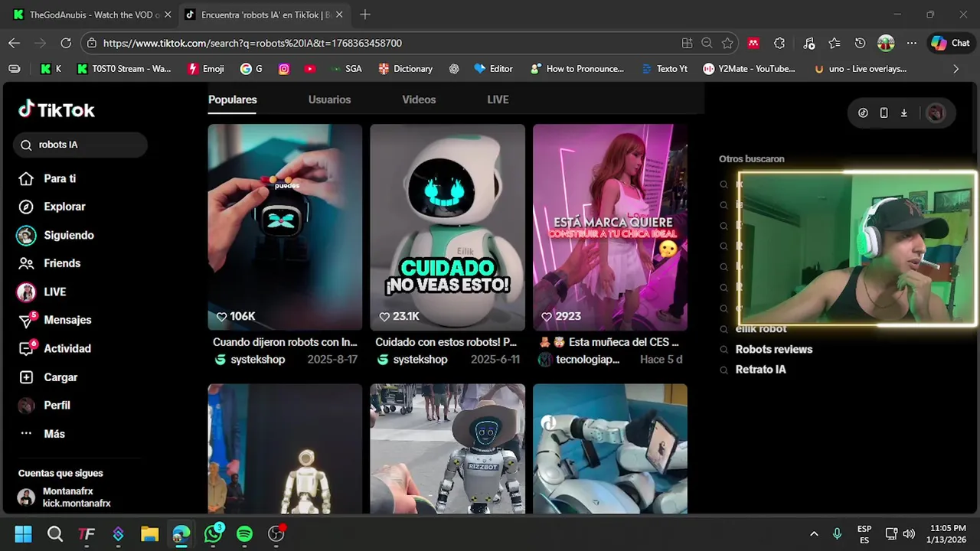
Task: Open video 'Cuando dijeron robots con In...'
Action: [x=285, y=227]
